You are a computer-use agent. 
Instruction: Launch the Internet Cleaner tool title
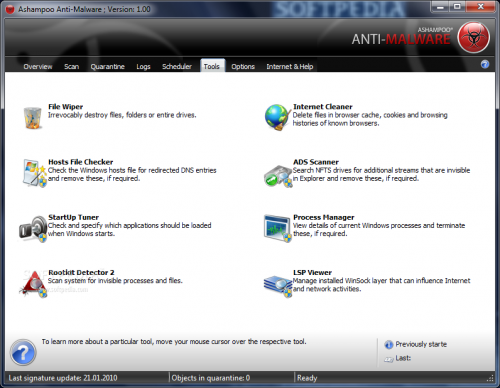[323, 107]
